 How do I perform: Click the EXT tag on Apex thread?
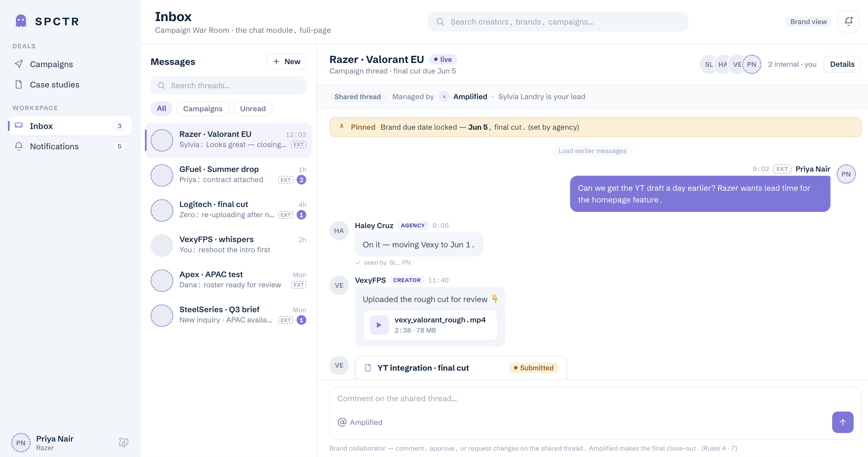click(x=299, y=285)
